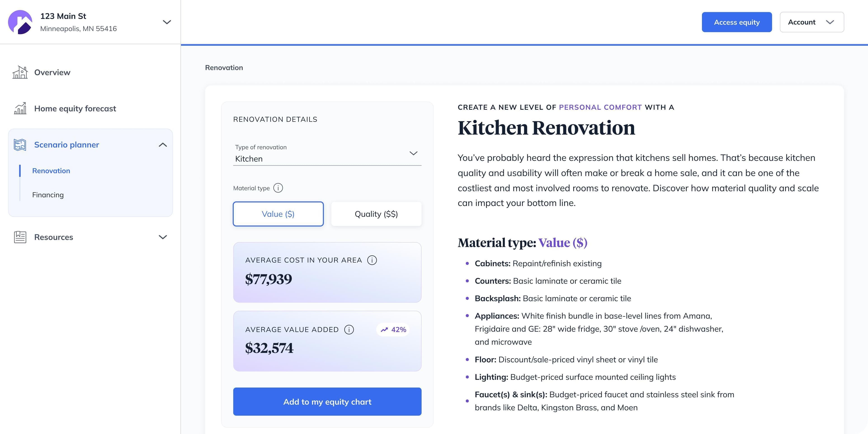The image size is (868, 434).
Task: Switch to Quality ($$) material type
Action: click(x=376, y=214)
